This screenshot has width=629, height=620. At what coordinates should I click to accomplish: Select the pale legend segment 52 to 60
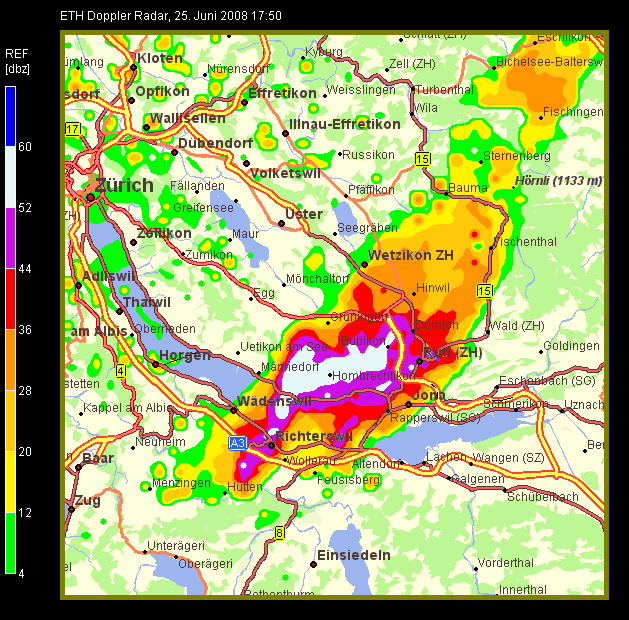pos(10,177)
